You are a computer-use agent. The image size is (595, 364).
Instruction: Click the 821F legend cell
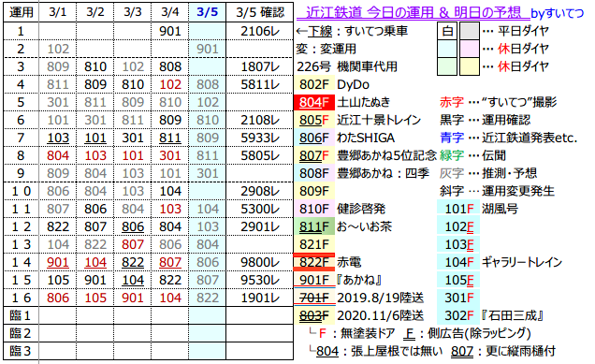[314, 244]
